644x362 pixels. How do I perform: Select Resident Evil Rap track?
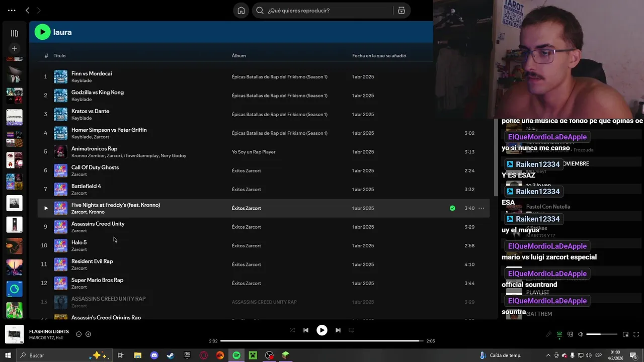click(x=263, y=264)
